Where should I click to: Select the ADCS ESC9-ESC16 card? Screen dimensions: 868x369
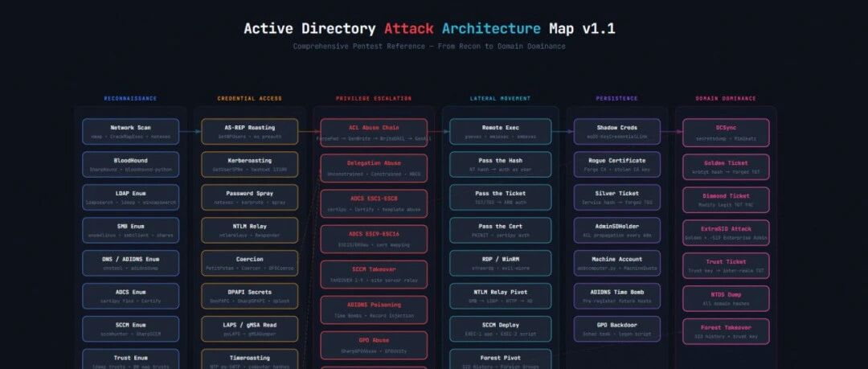[x=374, y=240]
